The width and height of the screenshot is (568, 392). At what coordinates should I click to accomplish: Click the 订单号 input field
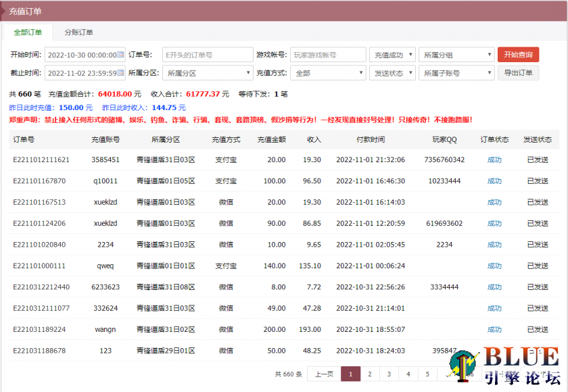point(207,54)
